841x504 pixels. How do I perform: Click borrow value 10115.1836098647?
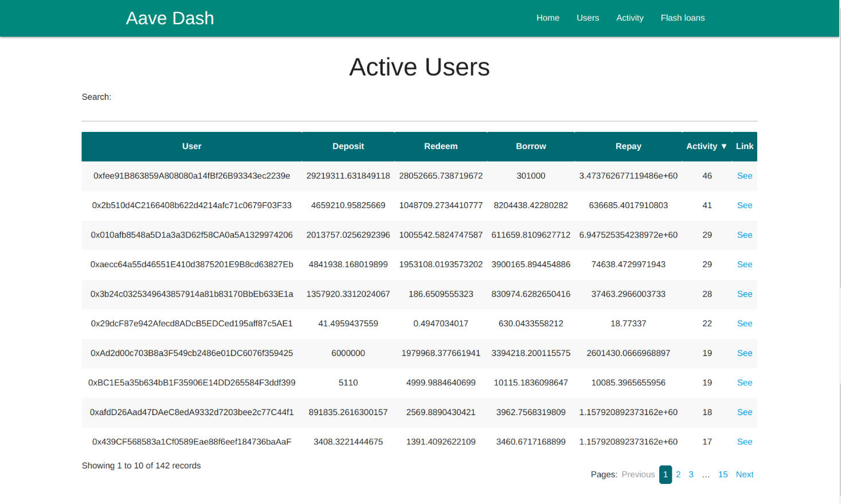pos(531,382)
